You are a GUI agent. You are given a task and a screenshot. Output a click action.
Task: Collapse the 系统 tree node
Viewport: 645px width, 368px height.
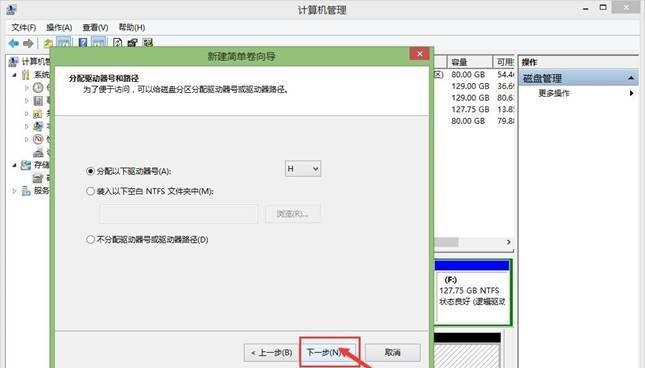click(15, 75)
